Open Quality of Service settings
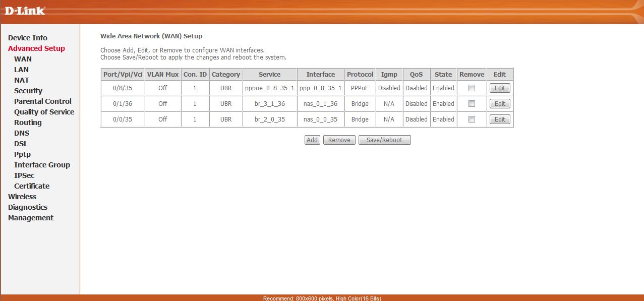644x301 pixels. pyautogui.click(x=44, y=112)
